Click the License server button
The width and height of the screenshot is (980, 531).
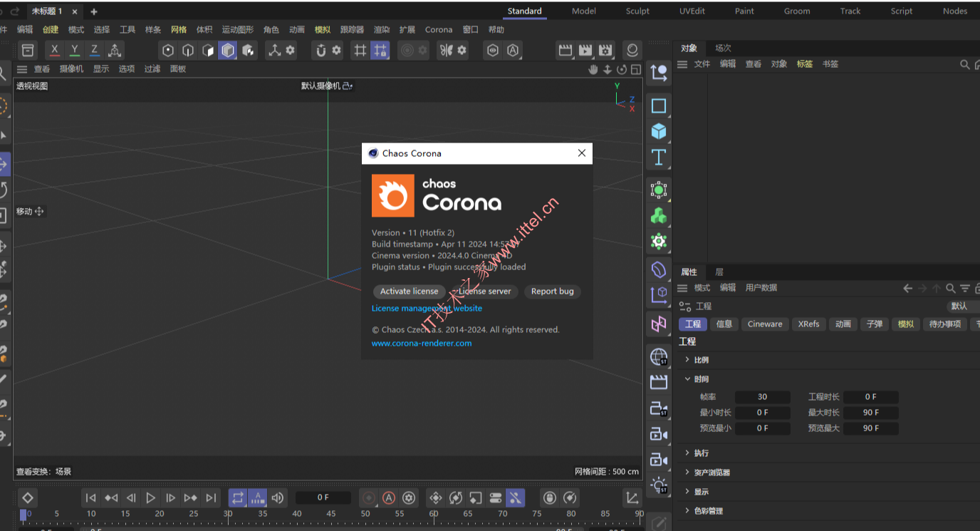(485, 291)
